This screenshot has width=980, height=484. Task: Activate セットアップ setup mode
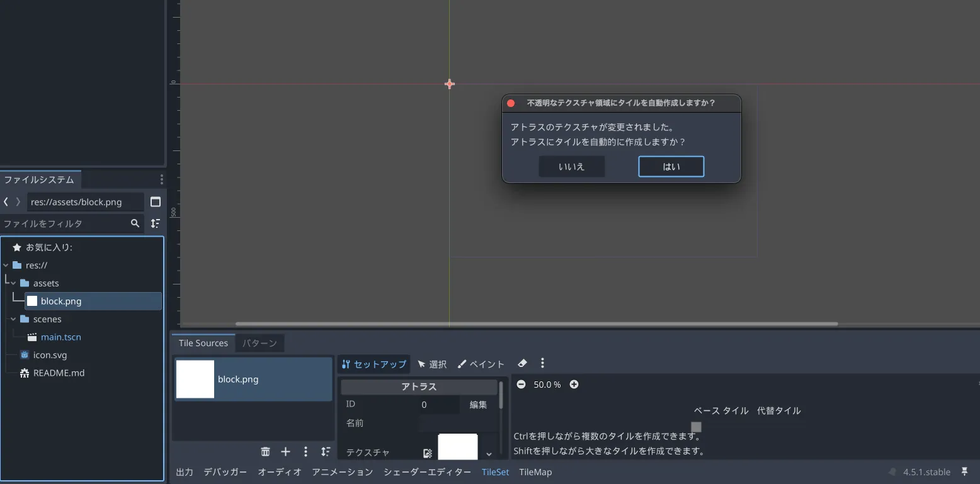click(374, 364)
